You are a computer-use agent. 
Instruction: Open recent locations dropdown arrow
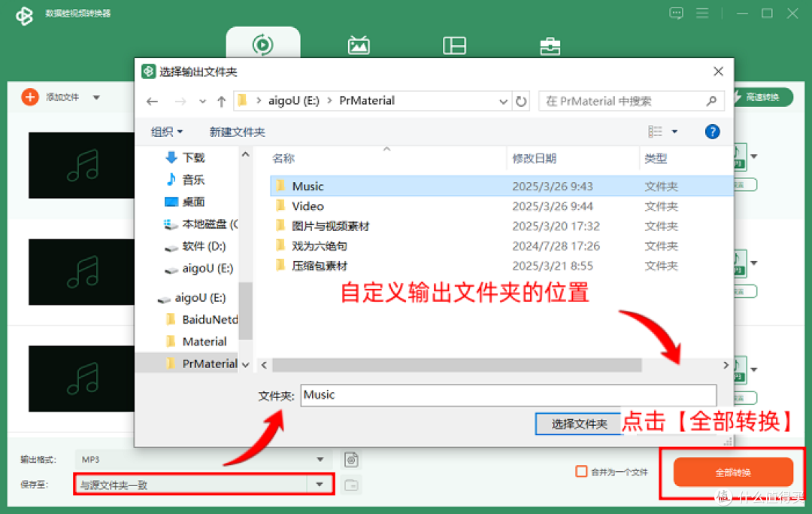(202, 102)
